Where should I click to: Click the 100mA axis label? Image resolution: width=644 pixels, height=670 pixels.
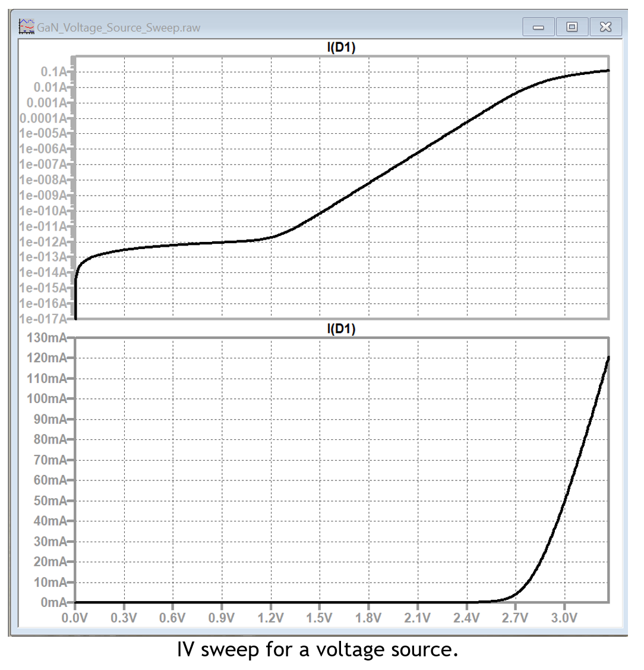click(47, 399)
